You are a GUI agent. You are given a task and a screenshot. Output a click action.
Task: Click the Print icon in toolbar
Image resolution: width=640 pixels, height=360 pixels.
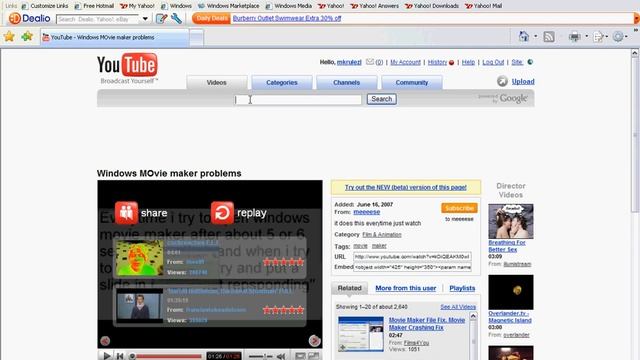pos(575,37)
